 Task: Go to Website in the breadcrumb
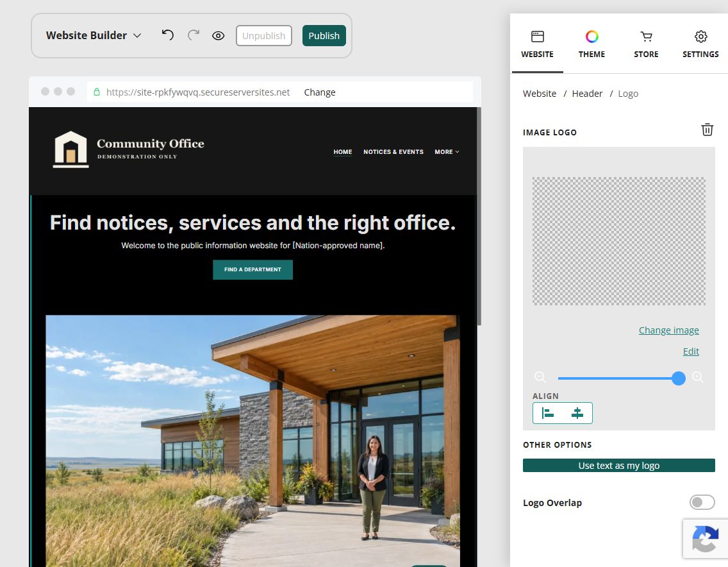click(540, 94)
